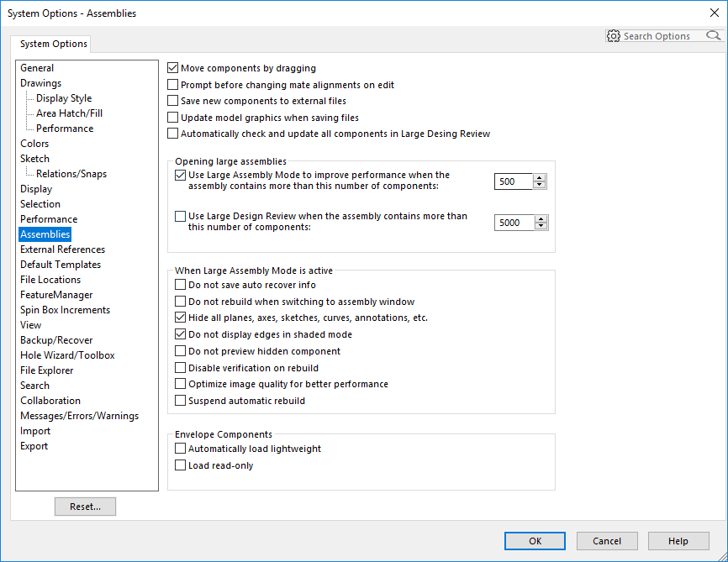This screenshot has width=728, height=562.
Task: Click the magnifying glass search icon
Action: pyautogui.click(x=713, y=36)
